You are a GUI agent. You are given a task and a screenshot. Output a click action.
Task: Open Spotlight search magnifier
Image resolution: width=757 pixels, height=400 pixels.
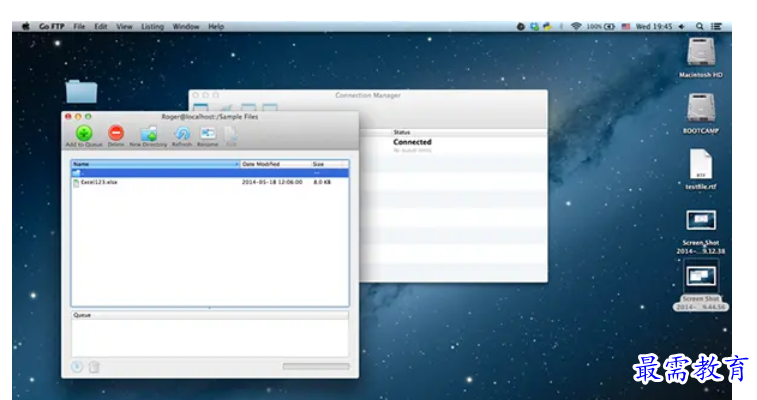click(700, 27)
